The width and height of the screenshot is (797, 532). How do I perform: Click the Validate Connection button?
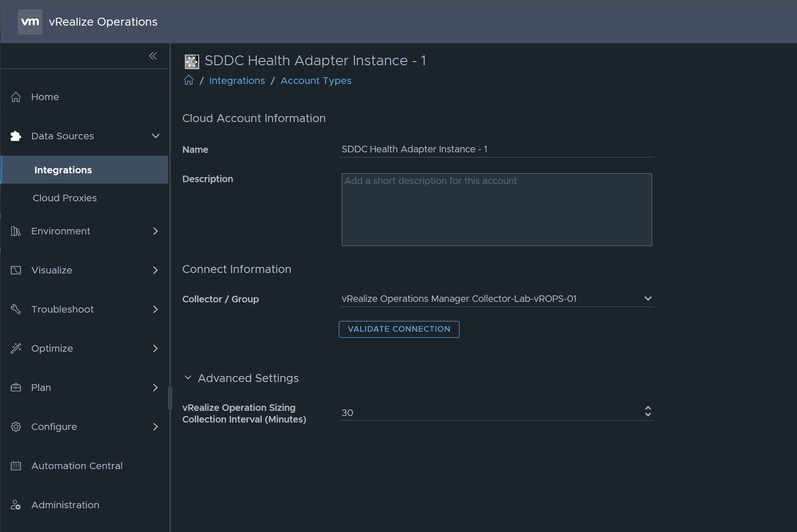point(398,329)
